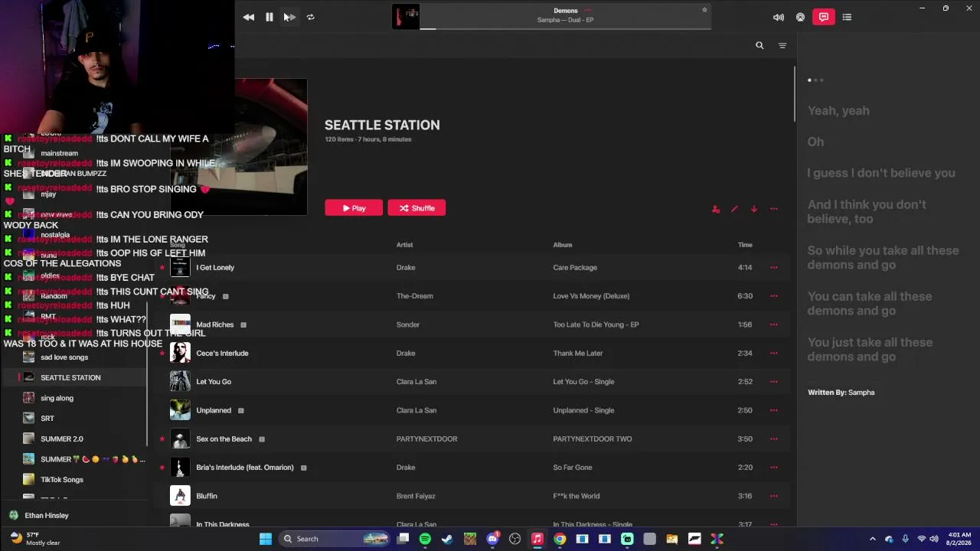
Task: Shuffle the SEATTLE STATION playlist
Action: [416, 208]
